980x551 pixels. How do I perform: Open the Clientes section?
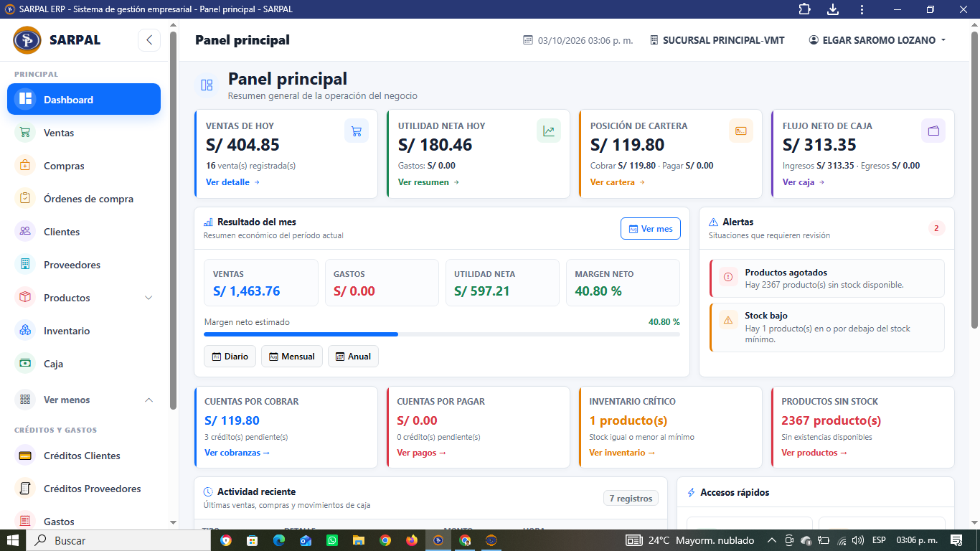pos(84,232)
